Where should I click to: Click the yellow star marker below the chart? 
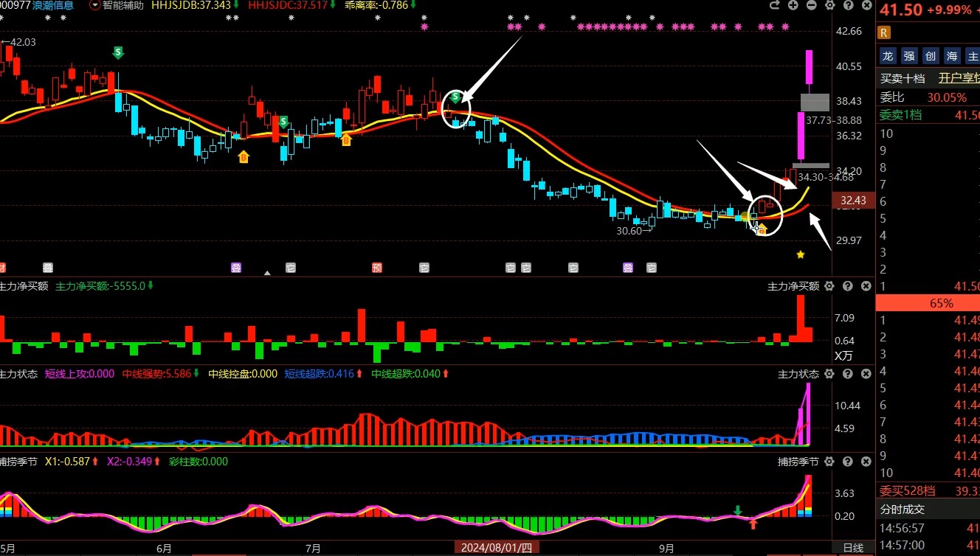pyautogui.click(x=801, y=254)
